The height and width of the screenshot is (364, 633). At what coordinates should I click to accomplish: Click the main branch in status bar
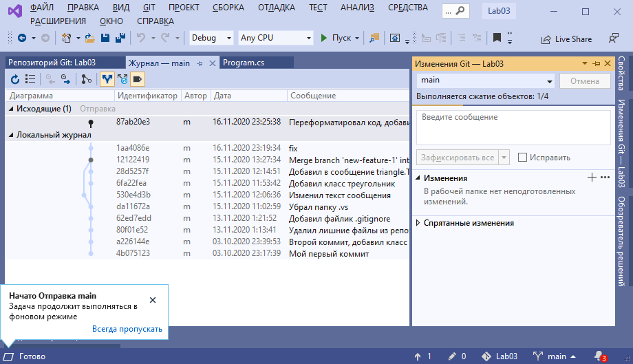click(x=554, y=356)
